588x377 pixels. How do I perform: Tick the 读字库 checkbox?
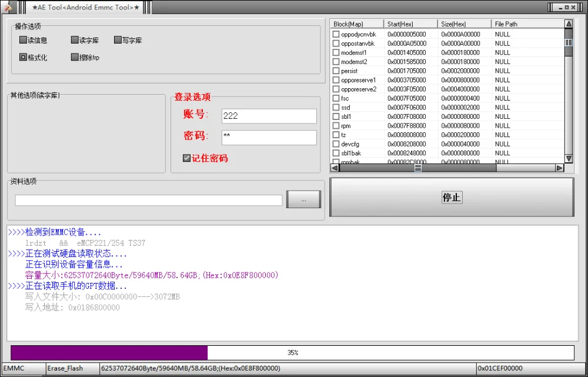click(74, 40)
